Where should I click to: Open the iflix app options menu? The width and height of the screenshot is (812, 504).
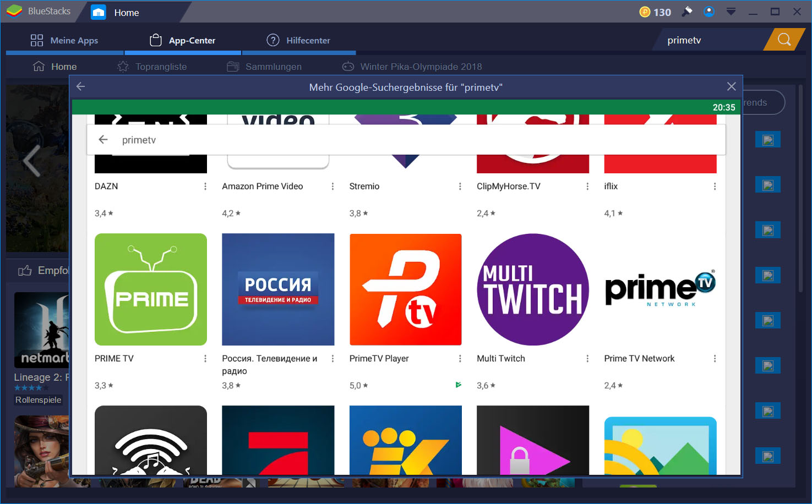[x=715, y=187]
